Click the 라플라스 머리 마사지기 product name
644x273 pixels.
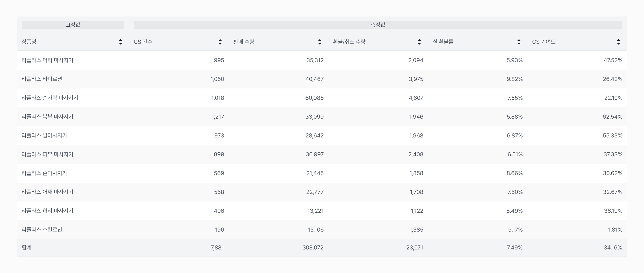tap(48, 60)
